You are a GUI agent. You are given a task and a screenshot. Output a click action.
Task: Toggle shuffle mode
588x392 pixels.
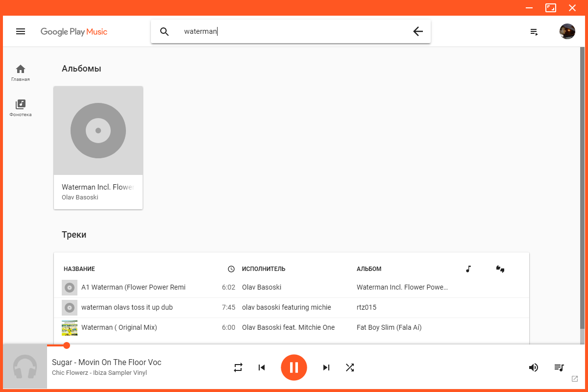pyautogui.click(x=350, y=367)
